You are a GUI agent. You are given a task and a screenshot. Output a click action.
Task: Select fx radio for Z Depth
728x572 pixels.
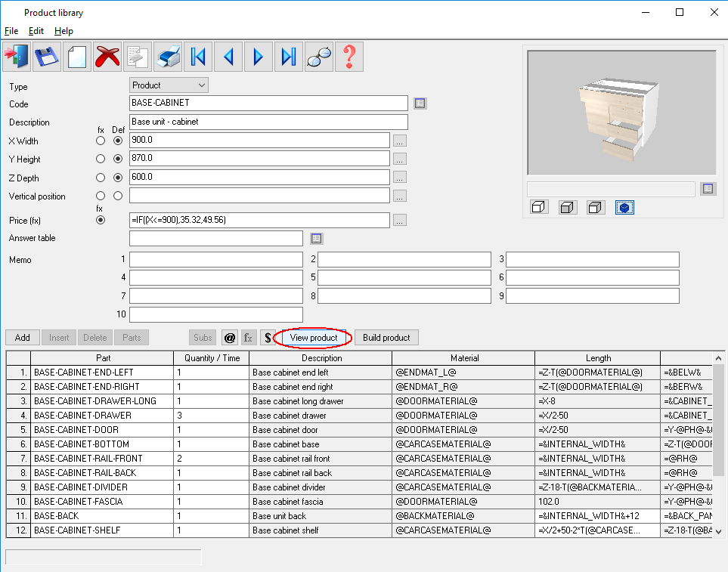coord(101,178)
